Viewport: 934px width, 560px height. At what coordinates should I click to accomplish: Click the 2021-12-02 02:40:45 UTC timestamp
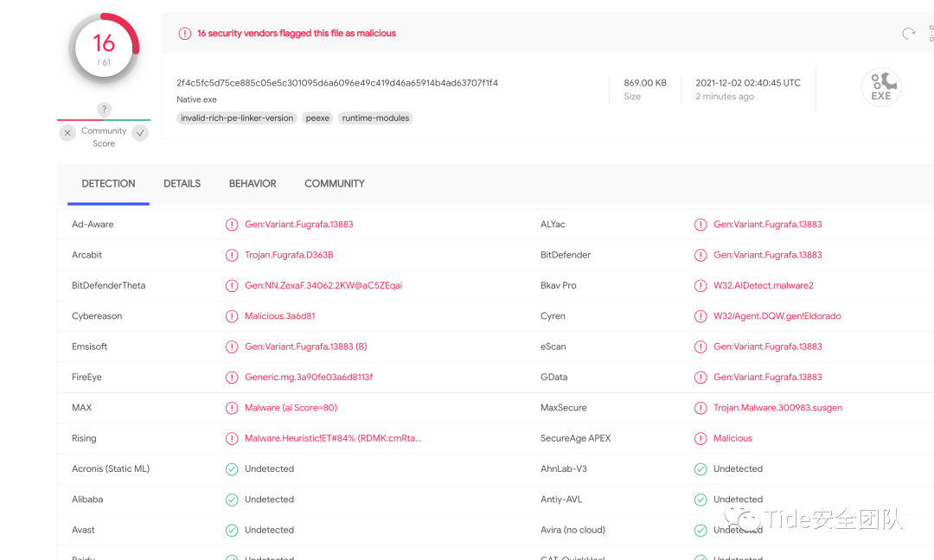[x=748, y=83]
